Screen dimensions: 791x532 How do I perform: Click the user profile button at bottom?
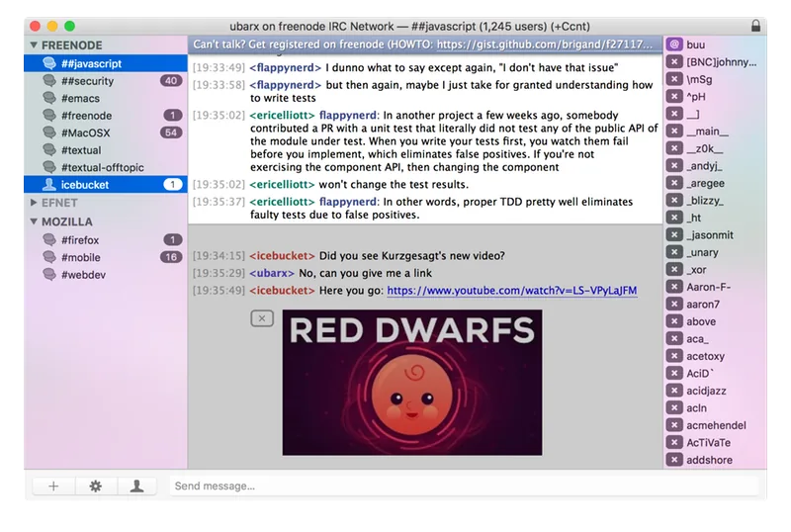pos(136,487)
